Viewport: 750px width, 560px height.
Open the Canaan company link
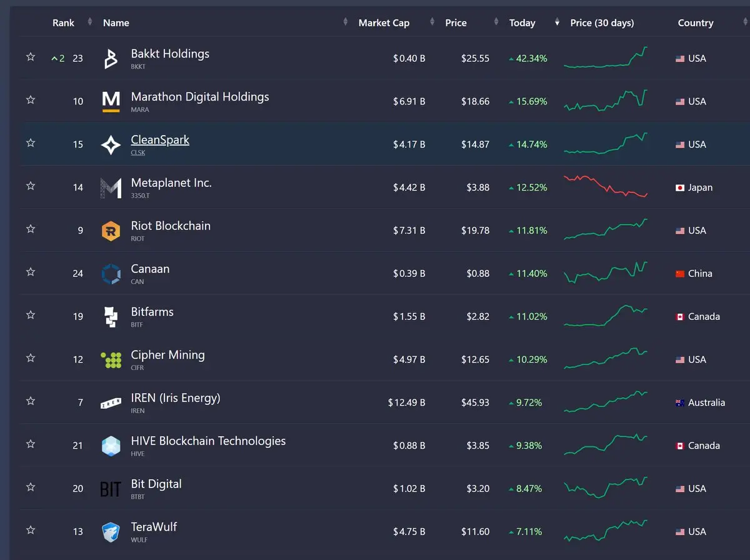(x=150, y=269)
